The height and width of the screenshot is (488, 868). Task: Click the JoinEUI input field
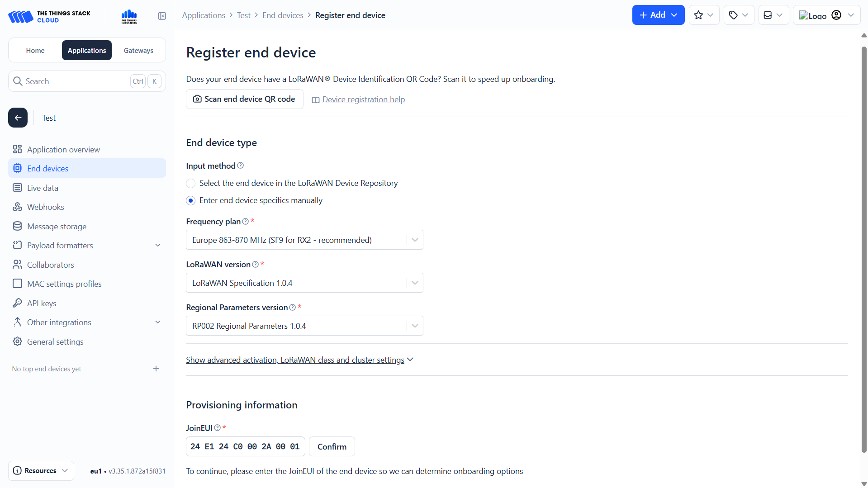(245, 446)
